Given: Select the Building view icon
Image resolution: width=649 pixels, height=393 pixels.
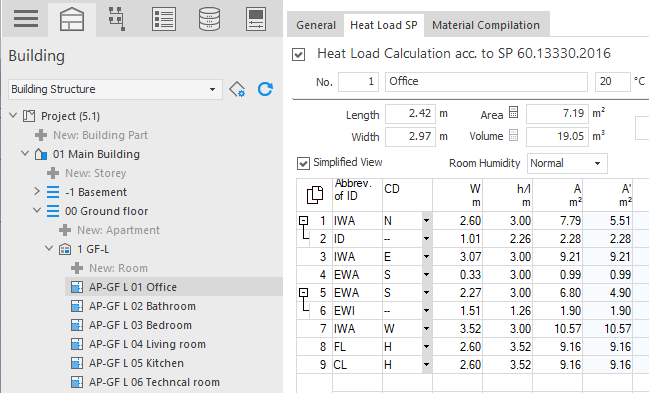Looking at the screenshot, I should point(72,19).
